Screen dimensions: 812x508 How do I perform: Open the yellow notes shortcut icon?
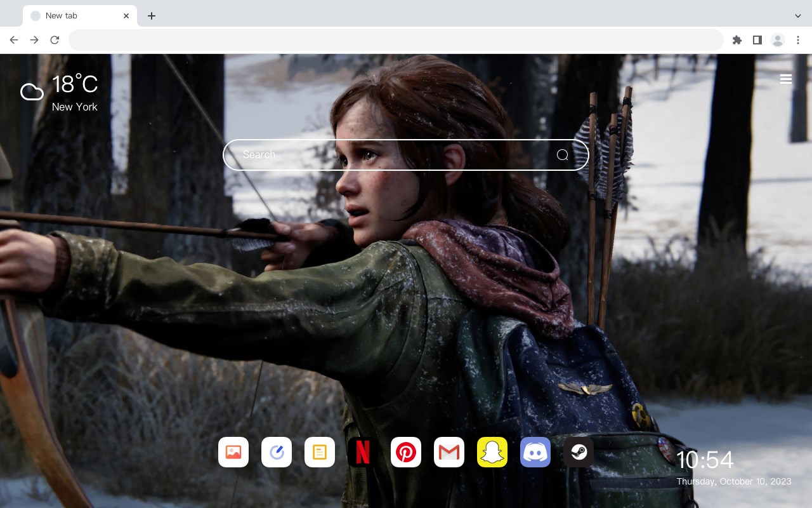point(320,452)
